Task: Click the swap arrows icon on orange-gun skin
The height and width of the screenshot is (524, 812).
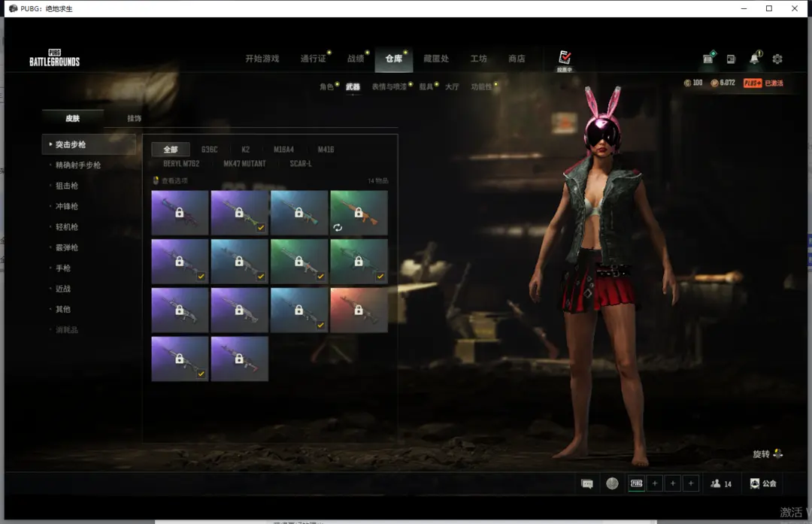Action: click(x=338, y=227)
